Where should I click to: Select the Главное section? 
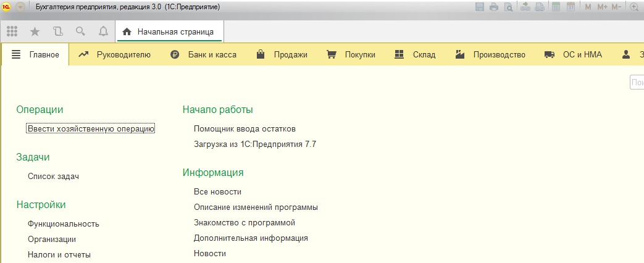click(x=35, y=55)
